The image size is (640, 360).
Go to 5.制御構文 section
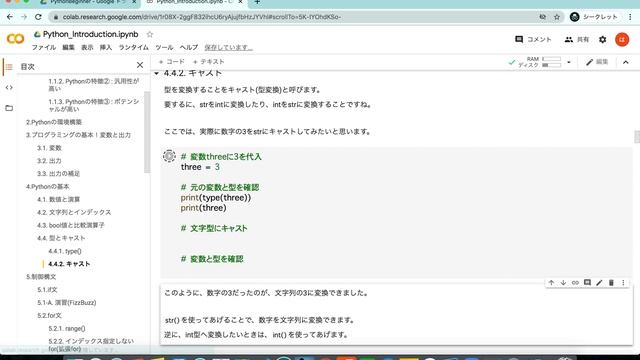click(41, 277)
